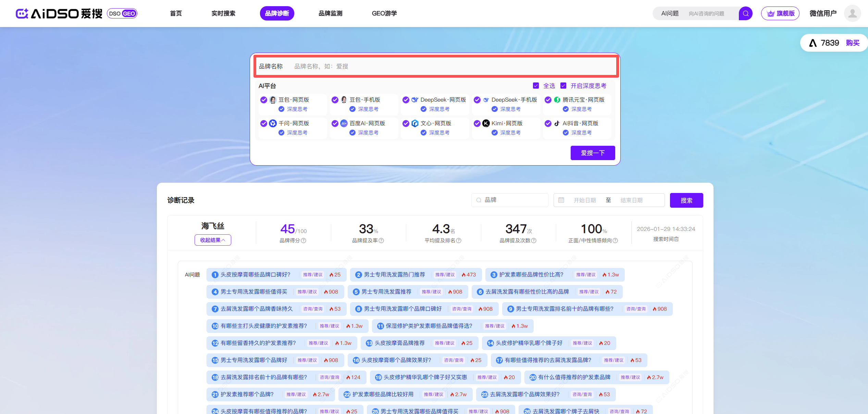Image resolution: width=868 pixels, height=414 pixels.
Task: Click the user avatar icon
Action: [852, 13]
